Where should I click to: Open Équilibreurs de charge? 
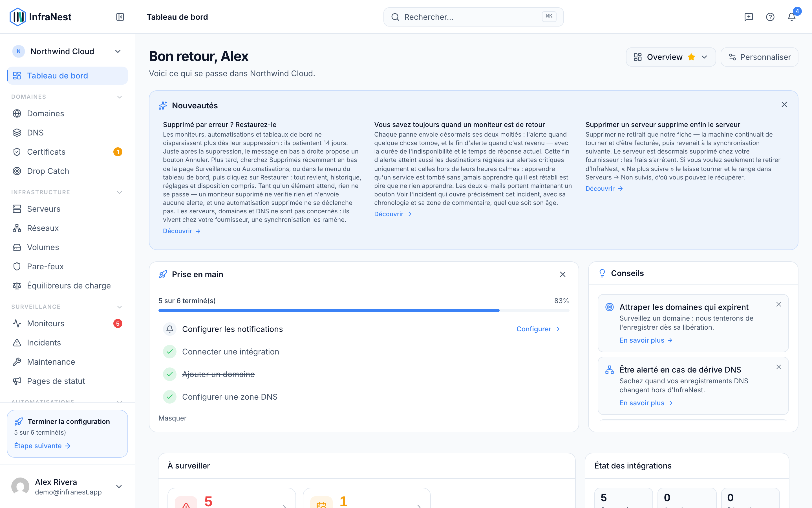pyautogui.click(x=67, y=286)
